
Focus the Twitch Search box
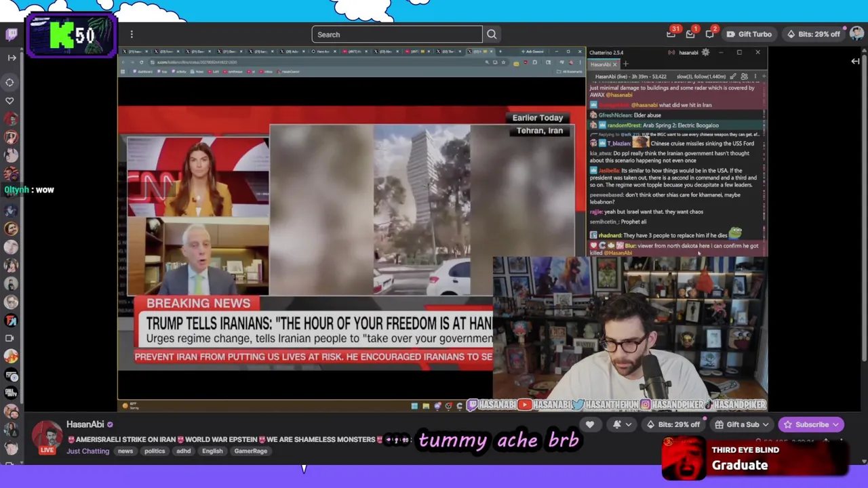[x=397, y=35]
